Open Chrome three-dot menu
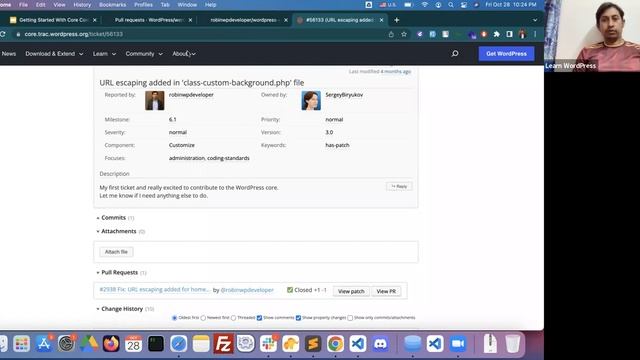Screen dimensions: 640x360 [x=535, y=34]
